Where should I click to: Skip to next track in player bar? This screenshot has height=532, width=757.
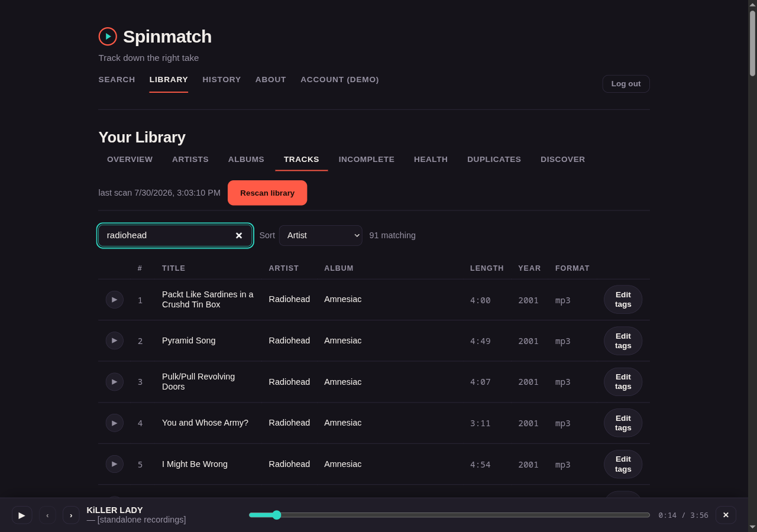(71, 515)
